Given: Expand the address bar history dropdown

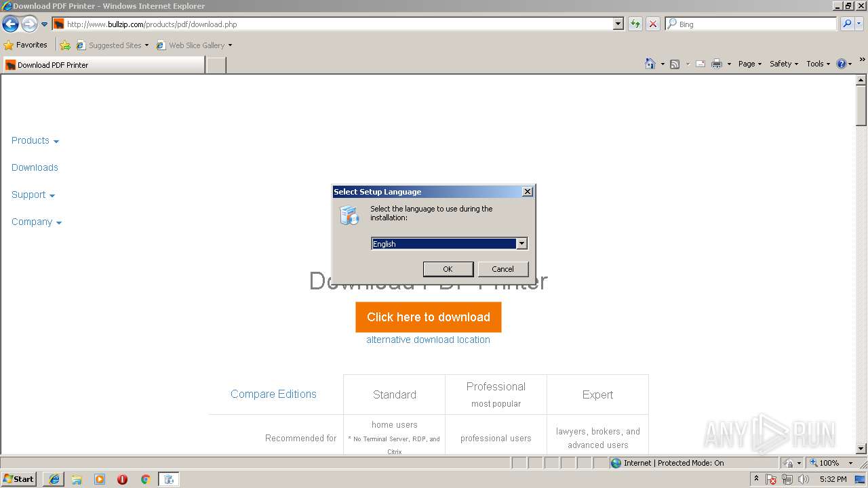Looking at the screenshot, I should click(x=618, y=24).
